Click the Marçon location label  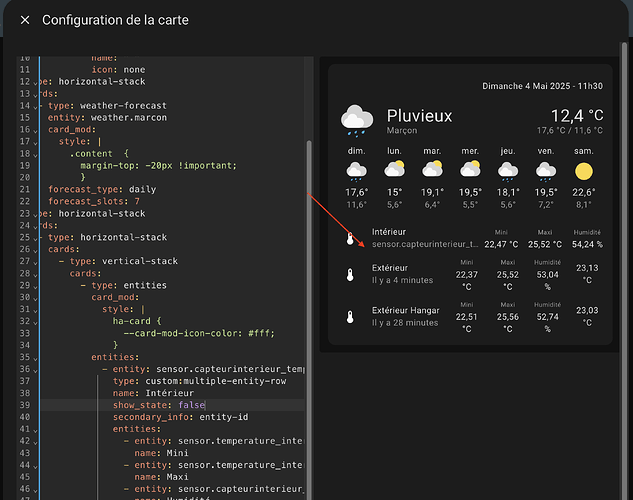click(x=402, y=130)
